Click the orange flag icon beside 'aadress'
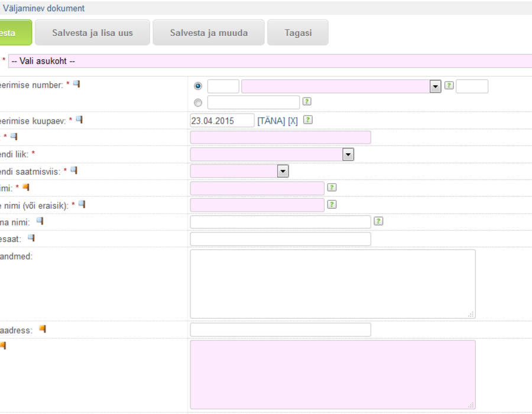The image size is (532, 414). (43, 329)
